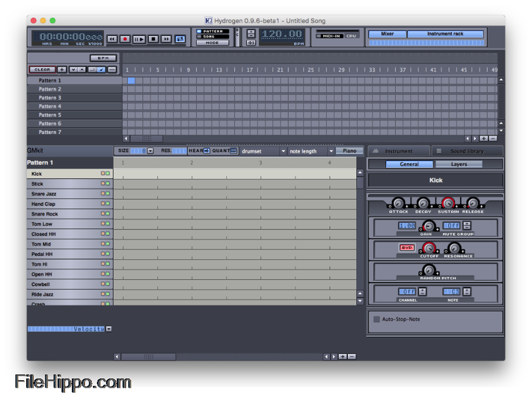Screen dimensions: 532x399
Task: Switch to Piano roll view
Action: [349, 151]
